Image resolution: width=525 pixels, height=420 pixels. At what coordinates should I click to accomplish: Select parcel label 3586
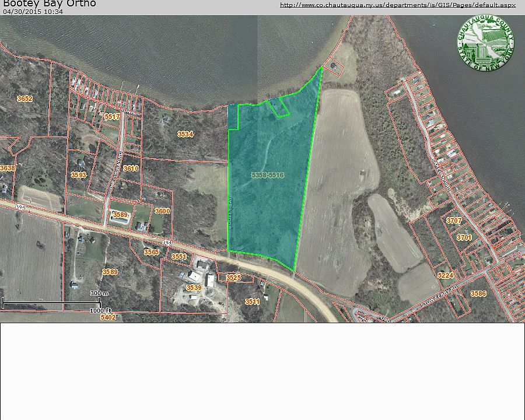pos(478,293)
